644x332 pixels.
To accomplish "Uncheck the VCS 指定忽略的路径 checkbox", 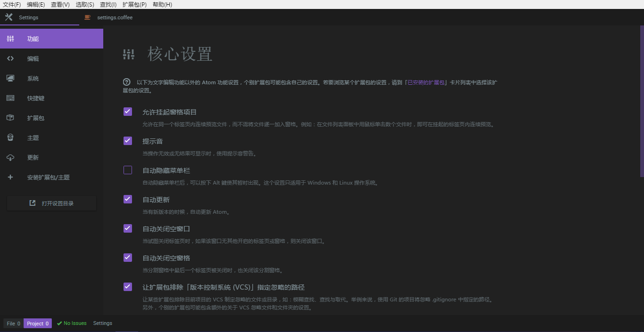I will (128, 287).
